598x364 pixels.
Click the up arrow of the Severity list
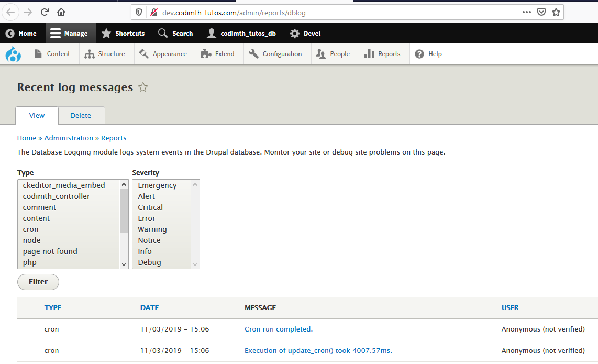pyautogui.click(x=195, y=184)
